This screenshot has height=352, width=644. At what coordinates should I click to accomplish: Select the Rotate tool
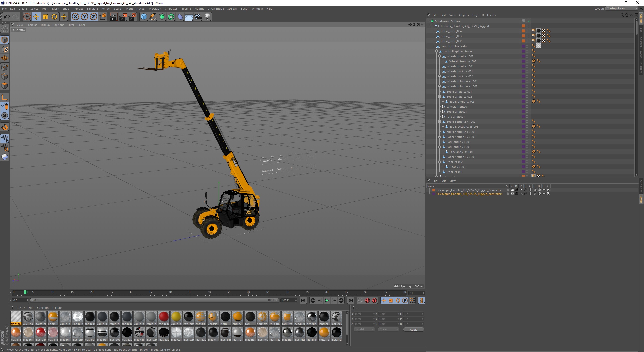click(x=54, y=17)
